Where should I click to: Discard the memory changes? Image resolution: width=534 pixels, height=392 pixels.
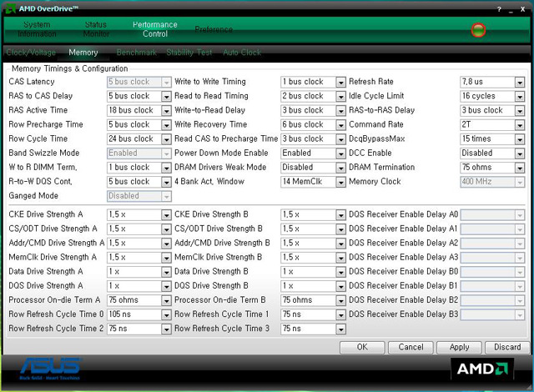click(x=507, y=347)
